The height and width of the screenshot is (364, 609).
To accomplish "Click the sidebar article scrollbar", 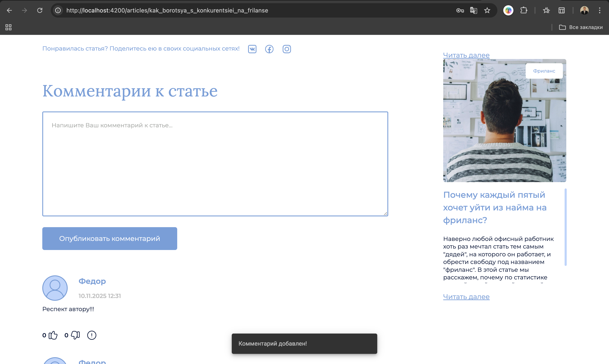I will click(x=565, y=227).
